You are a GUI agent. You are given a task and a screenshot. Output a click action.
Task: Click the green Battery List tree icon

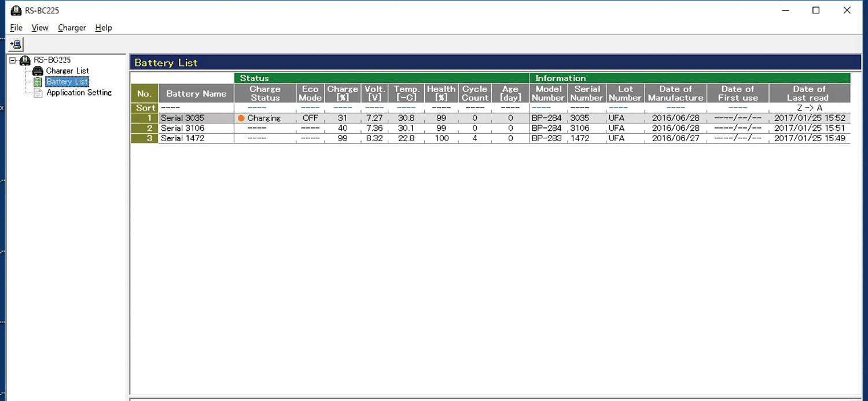38,82
